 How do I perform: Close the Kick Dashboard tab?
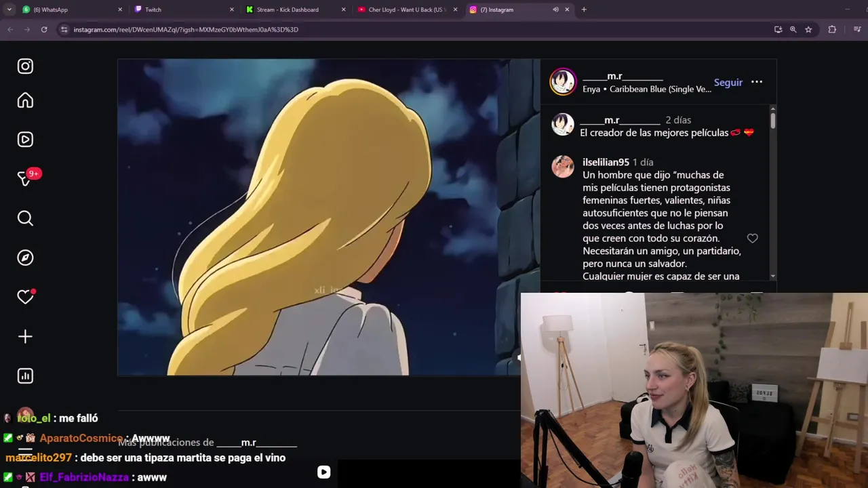pyautogui.click(x=343, y=9)
